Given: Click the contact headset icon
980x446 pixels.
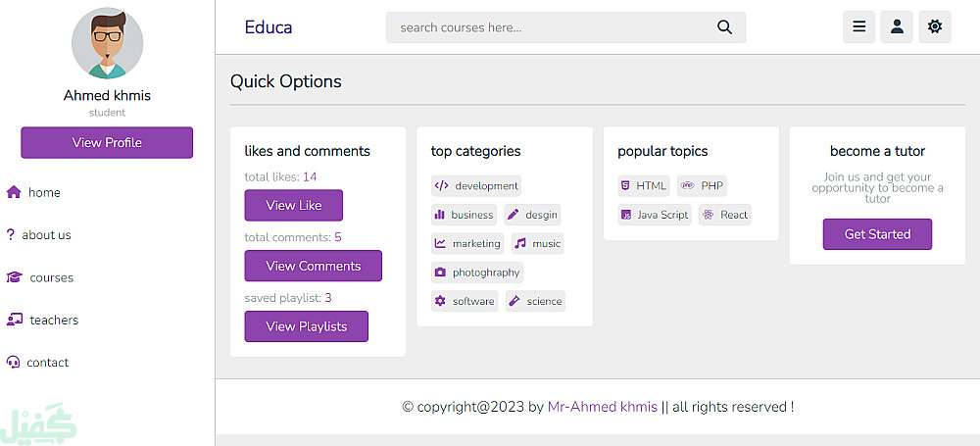Looking at the screenshot, I should [x=14, y=363].
